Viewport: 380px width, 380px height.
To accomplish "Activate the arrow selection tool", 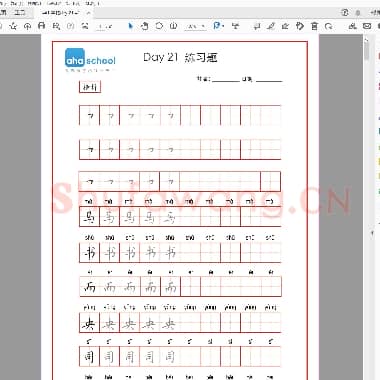I will [130, 26].
